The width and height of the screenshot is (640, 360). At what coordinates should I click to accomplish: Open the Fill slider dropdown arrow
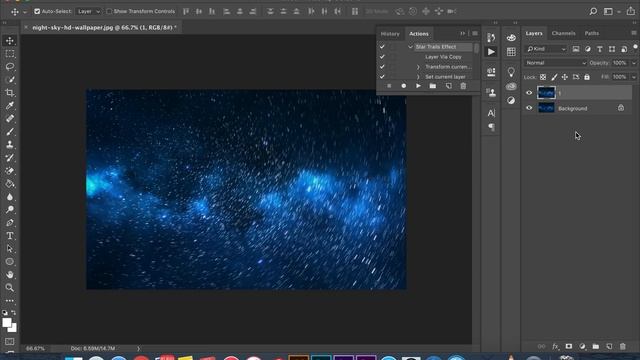coord(633,77)
